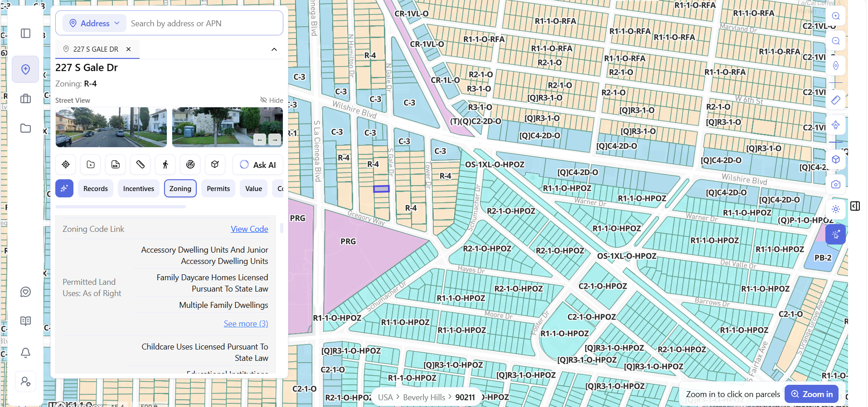The height and width of the screenshot is (407, 868).
Task: Click the Ask AI button
Action: point(257,165)
